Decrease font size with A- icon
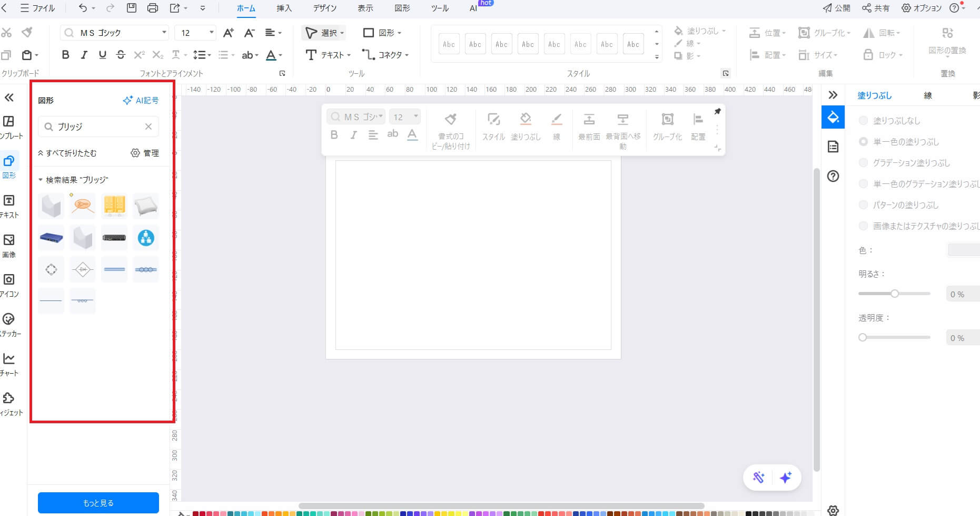 point(250,33)
